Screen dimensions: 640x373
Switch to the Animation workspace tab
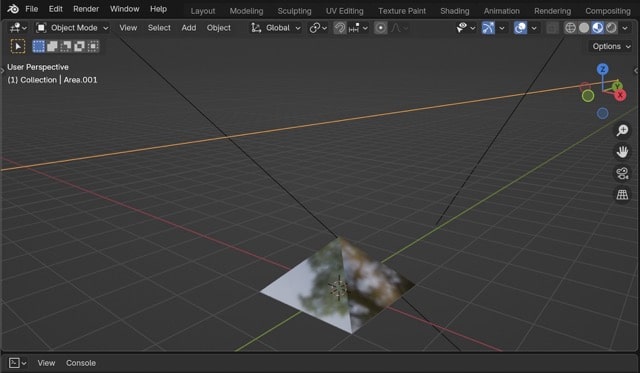coord(502,11)
